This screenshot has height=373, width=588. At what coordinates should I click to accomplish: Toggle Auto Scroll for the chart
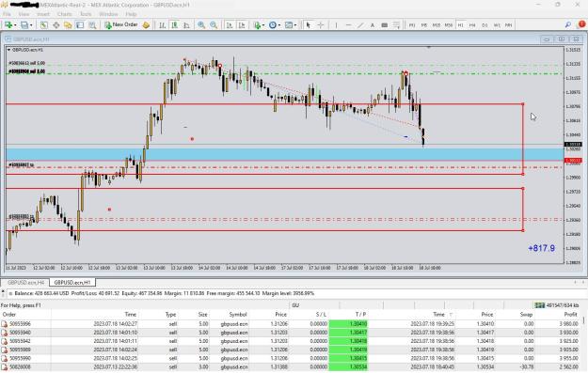click(x=230, y=25)
